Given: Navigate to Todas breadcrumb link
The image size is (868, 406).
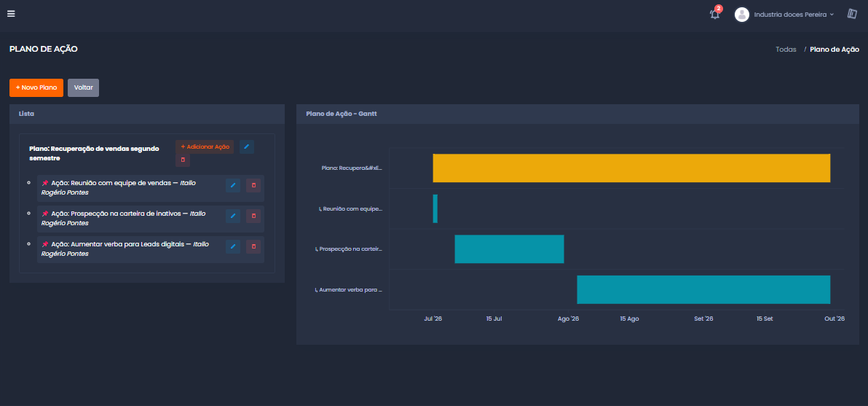Looking at the screenshot, I should click(786, 50).
